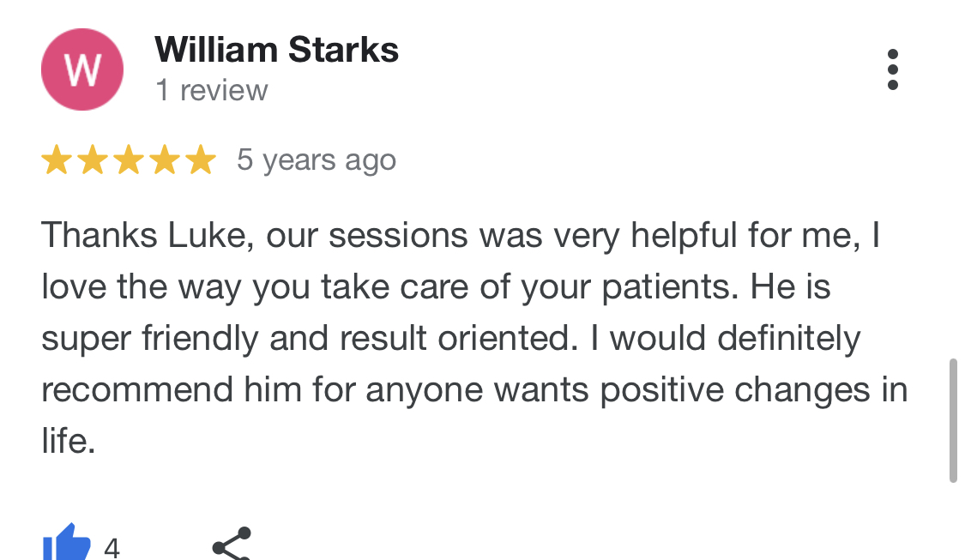The height and width of the screenshot is (560, 965).
Task: Click the fifth gold rating star
Action: (202, 160)
